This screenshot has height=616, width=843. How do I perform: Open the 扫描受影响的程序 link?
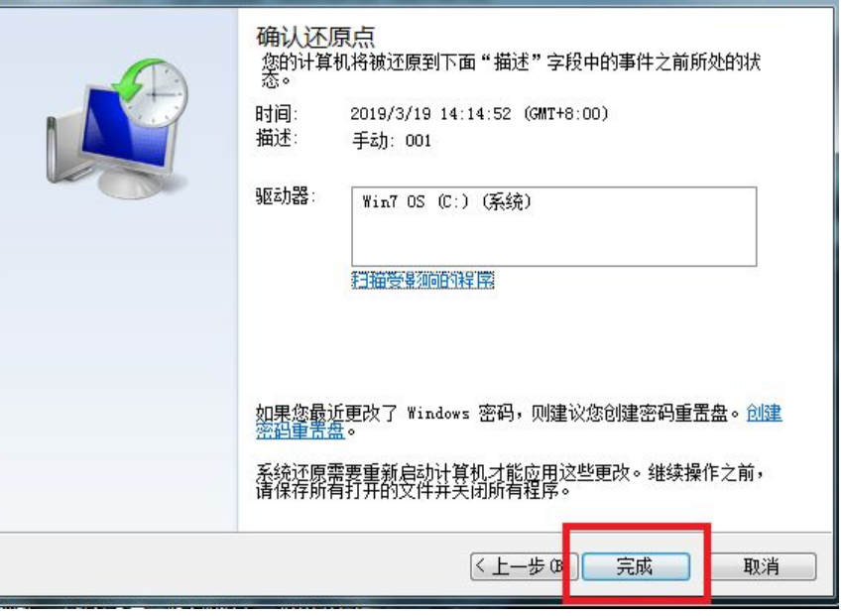pyautogui.click(x=424, y=282)
